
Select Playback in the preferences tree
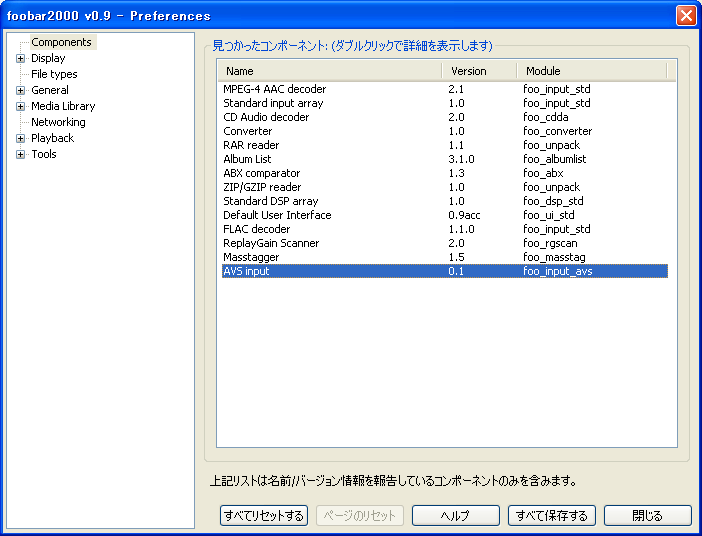(52, 138)
